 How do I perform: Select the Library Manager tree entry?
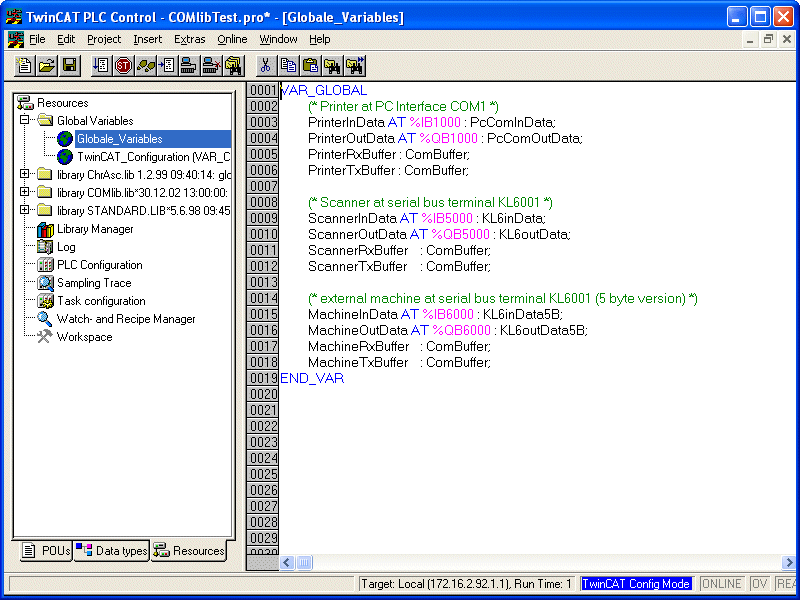pyautogui.click(x=95, y=229)
